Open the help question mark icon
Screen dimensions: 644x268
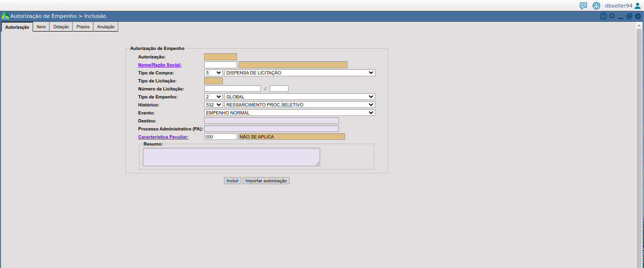pos(603,16)
